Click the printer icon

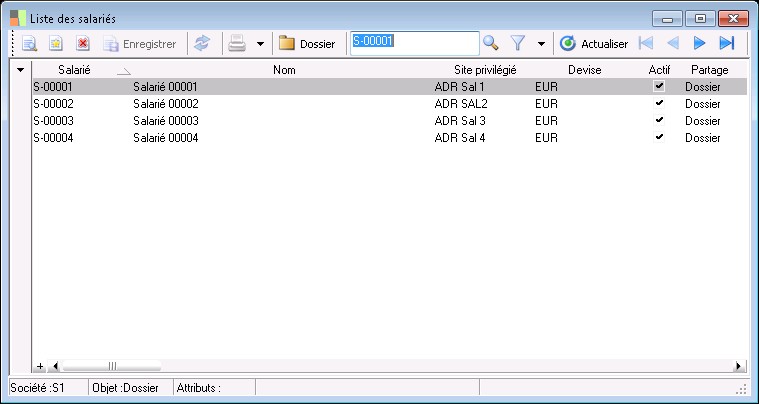[x=237, y=43]
